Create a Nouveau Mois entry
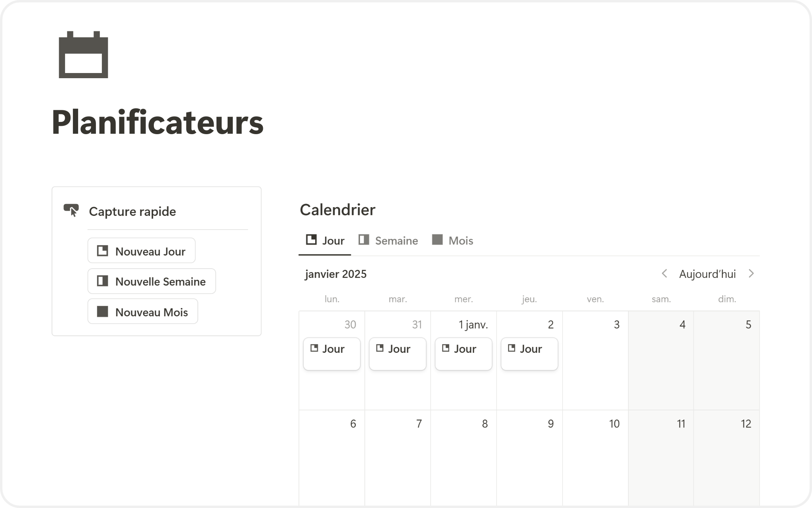812x508 pixels. pos(143,312)
